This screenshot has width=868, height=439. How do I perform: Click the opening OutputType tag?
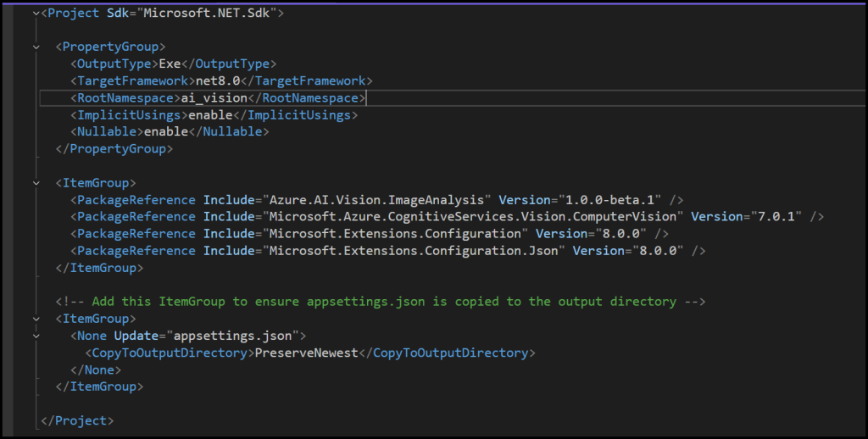(x=114, y=64)
